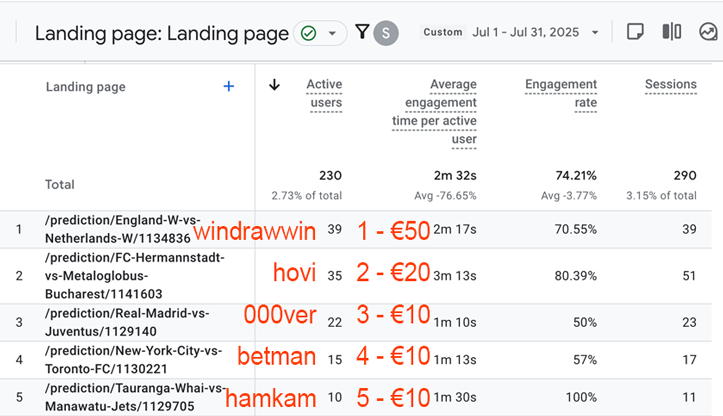
Task: Click Average engagement time column header
Action: pos(434,112)
